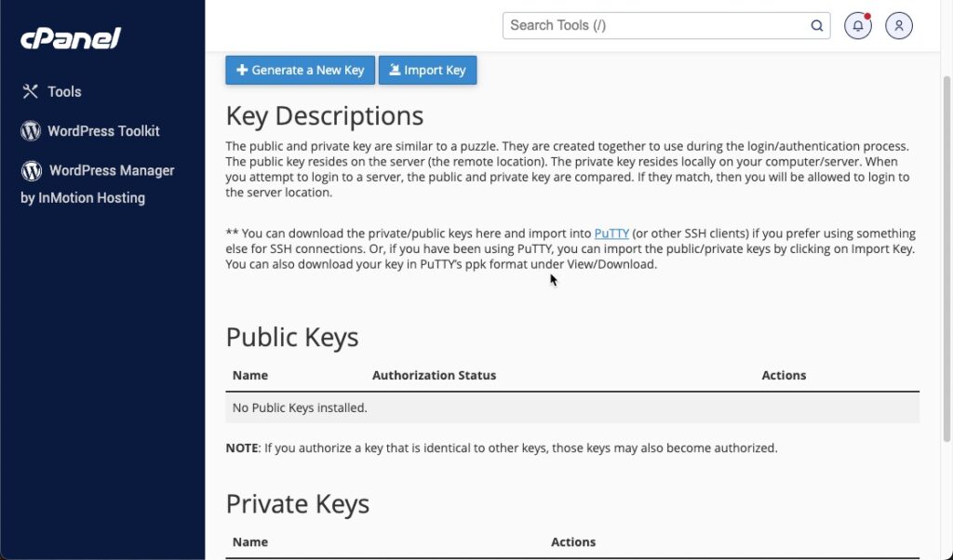Open the Tools sidebar menu item
953x560 pixels.
point(64,91)
